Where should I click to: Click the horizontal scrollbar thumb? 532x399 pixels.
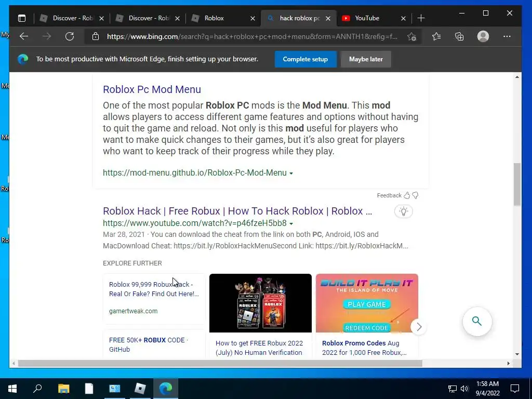tap(220, 363)
